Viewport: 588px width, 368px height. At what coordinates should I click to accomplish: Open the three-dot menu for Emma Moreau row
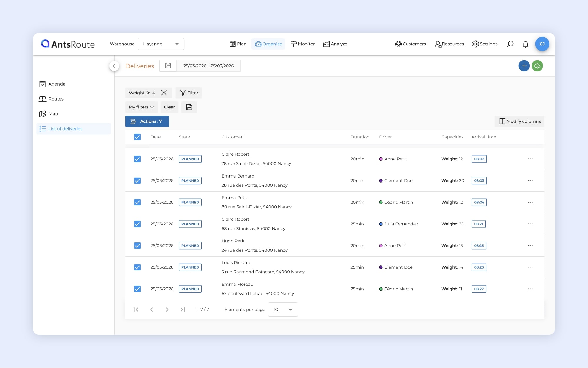click(530, 289)
